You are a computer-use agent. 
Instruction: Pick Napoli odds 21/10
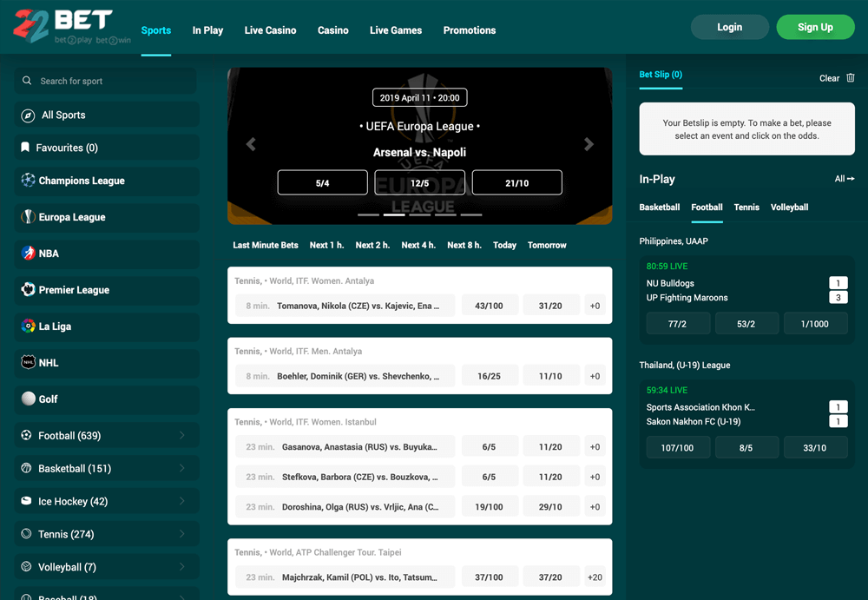(x=517, y=183)
